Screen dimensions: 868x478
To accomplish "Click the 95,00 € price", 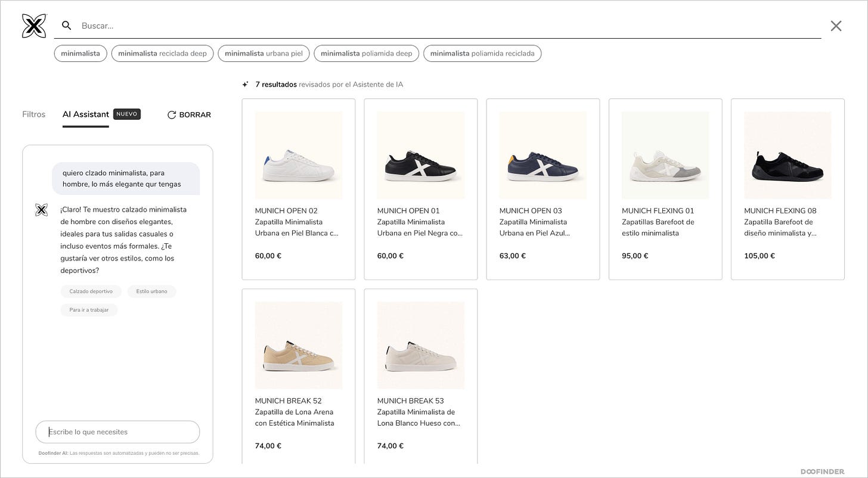I will pos(635,256).
